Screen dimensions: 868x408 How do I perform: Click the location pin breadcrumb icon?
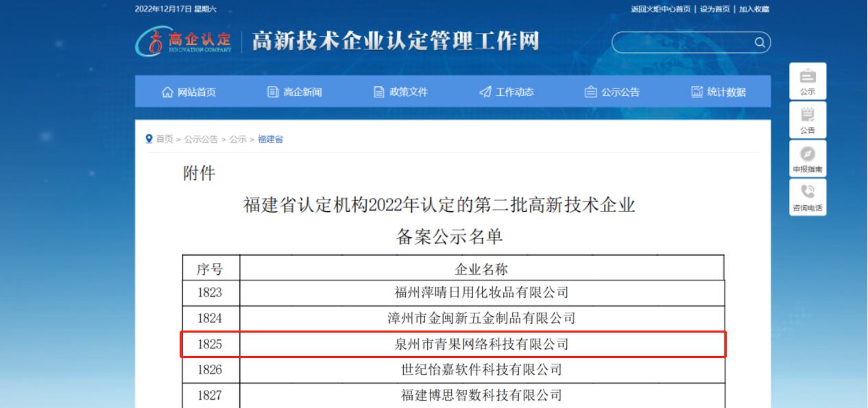(x=149, y=139)
